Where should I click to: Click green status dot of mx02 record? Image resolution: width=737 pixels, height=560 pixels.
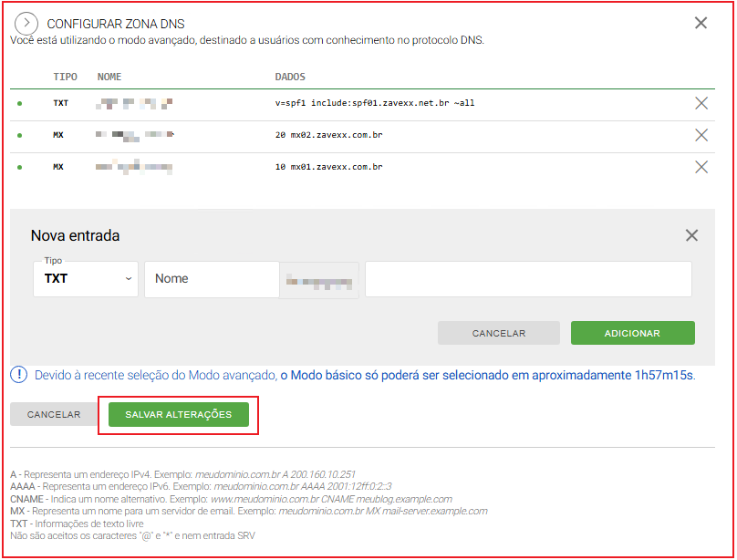point(19,136)
